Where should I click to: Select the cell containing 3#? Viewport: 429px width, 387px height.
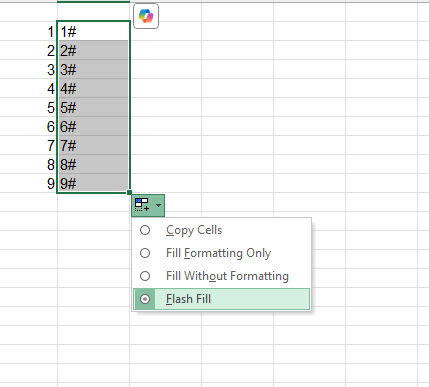click(x=94, y=69)
